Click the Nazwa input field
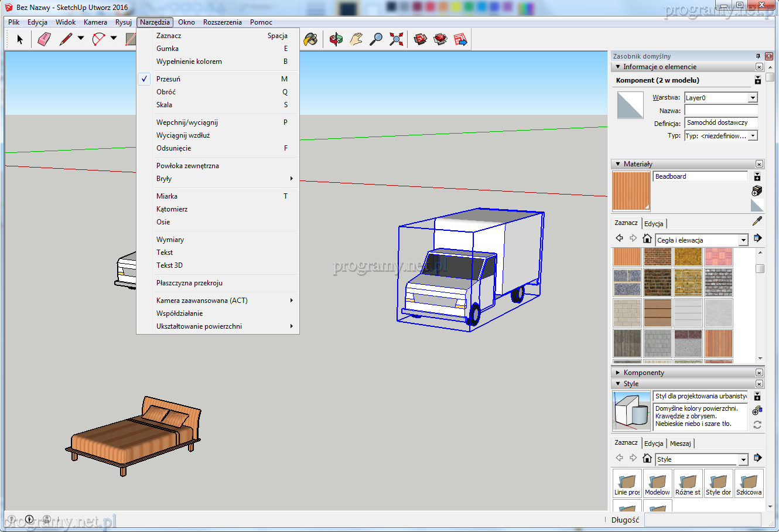779x532 pixels. point(720,111)
